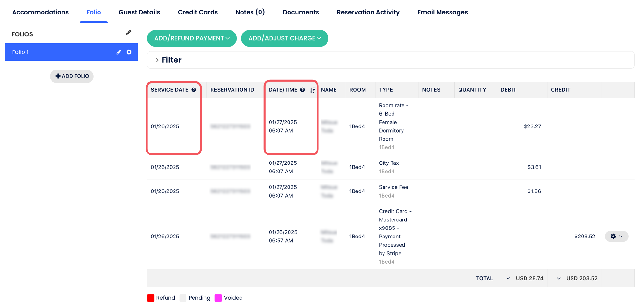Expand the debit total USD 28.74 chevron
The width and height of the screenshot is (644, 307).
tap(508, 278)
